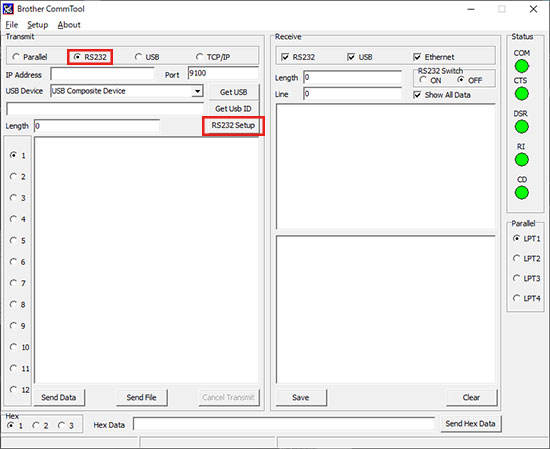Click the Send Hex Data button
The width and height of the screenshot is (550, 449).
point(470,424)
